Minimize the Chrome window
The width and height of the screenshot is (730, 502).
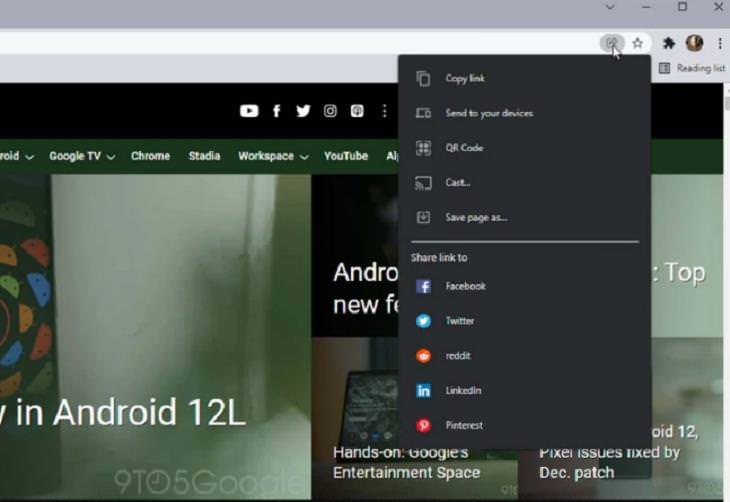[x=646, y=7]
